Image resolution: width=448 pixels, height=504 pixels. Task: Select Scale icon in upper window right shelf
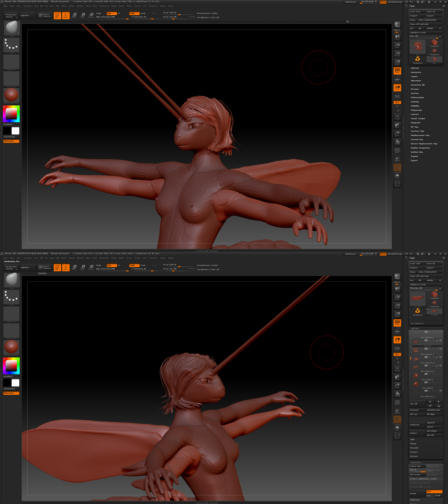pos(397,134)
